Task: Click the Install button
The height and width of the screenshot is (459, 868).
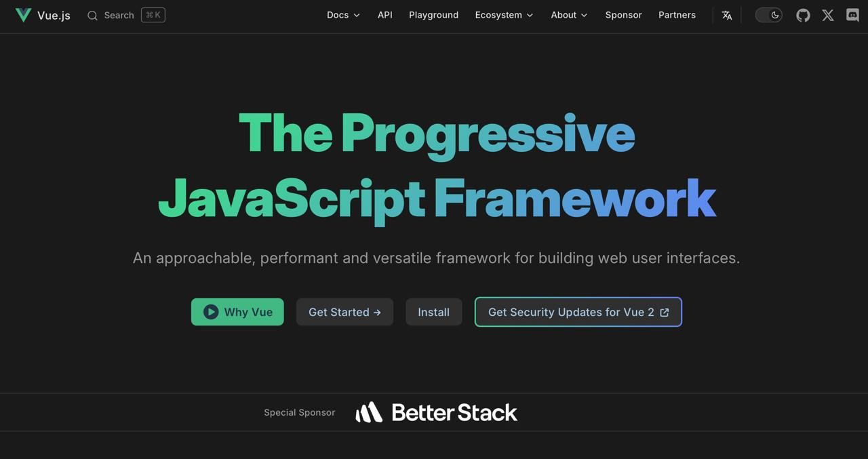Action: click(434, 312)
